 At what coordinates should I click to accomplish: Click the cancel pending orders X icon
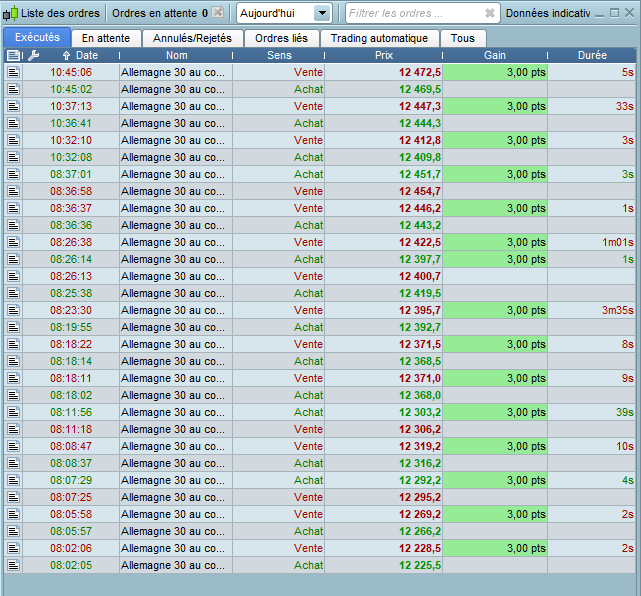click(217, 13)
